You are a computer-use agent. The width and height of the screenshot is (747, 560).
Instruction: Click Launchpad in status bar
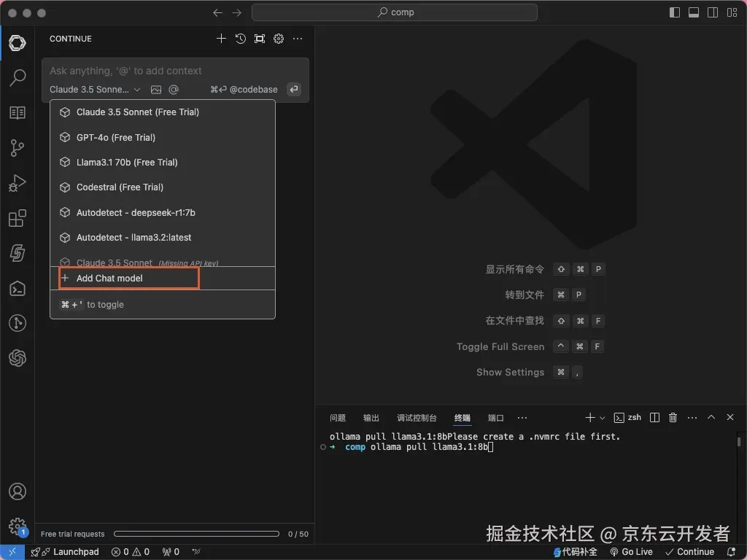pos(65,552)
